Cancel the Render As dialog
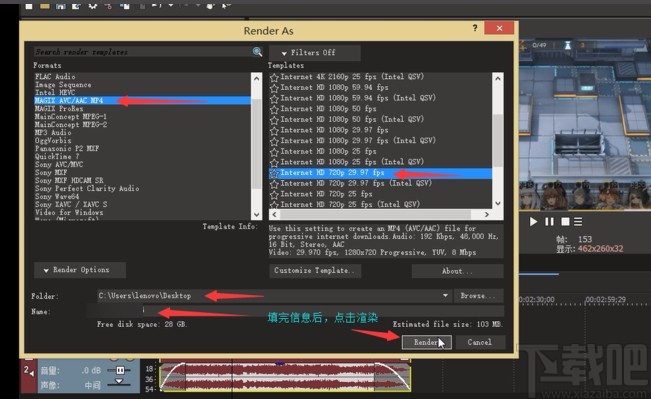651x399 pixels. (x=480, y=342)
